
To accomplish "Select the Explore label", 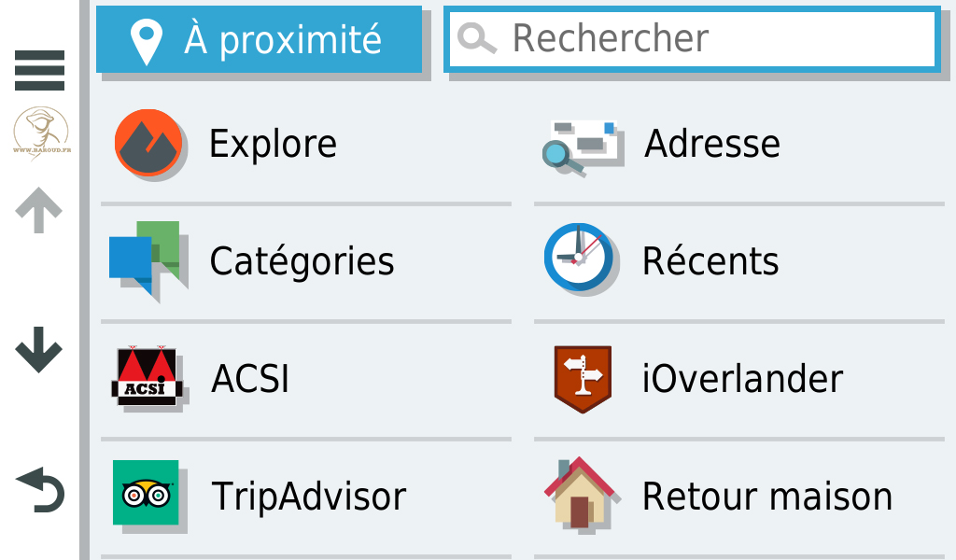I will point(273,144).
